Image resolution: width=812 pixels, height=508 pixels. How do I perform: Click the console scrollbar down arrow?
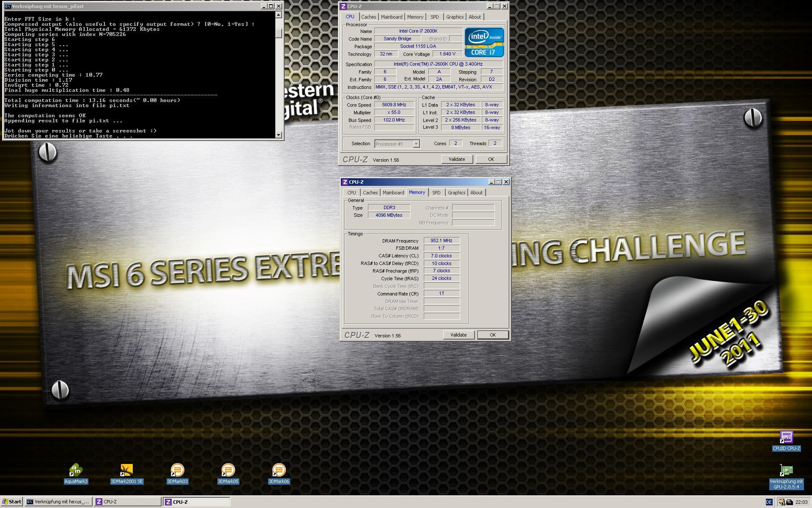click(x=278, y=135)
